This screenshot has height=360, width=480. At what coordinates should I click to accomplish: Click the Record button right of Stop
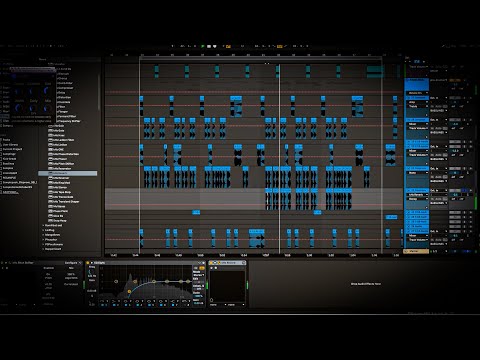coord(215,46)
